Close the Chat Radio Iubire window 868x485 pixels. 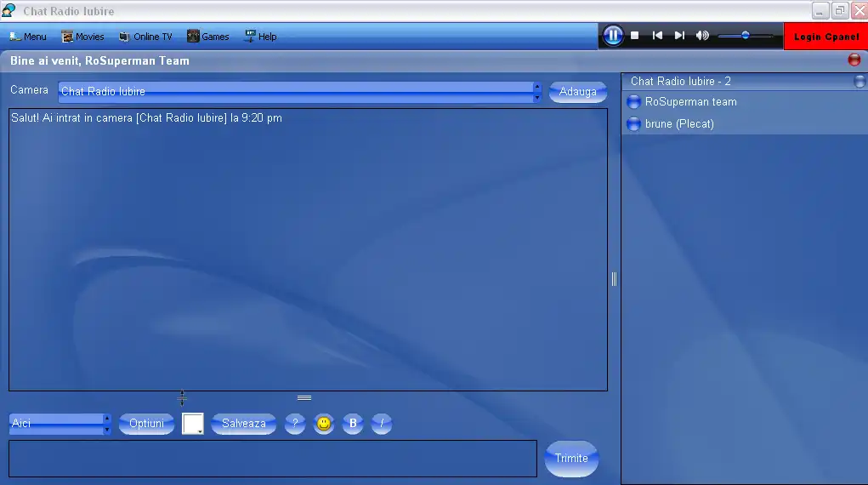[859, 10]
